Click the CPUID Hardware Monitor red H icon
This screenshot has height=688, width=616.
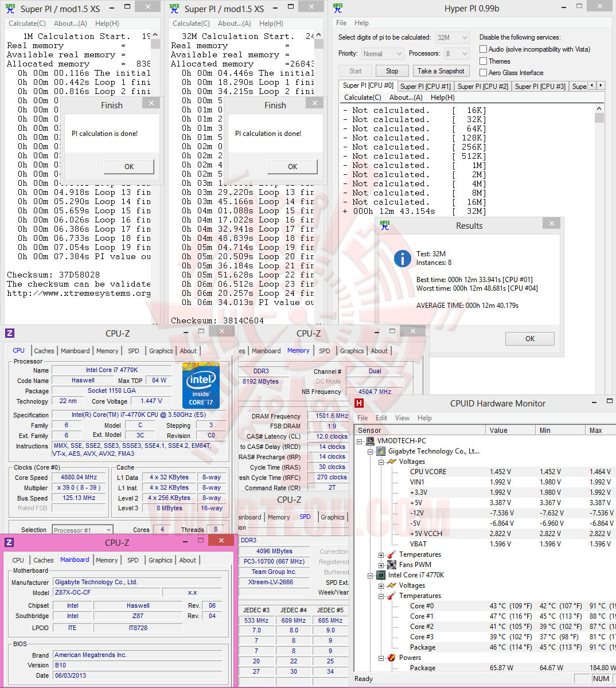[x=359, y=403]
